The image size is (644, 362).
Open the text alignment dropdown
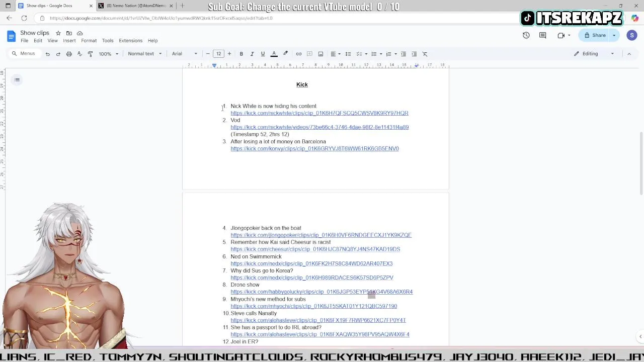pos(335,54)
